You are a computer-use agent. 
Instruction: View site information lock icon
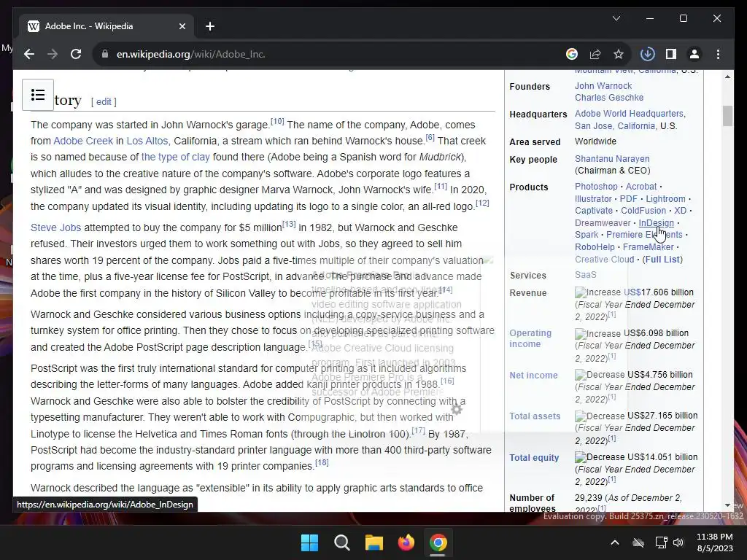pyautogui.click(x=105, y=54)
